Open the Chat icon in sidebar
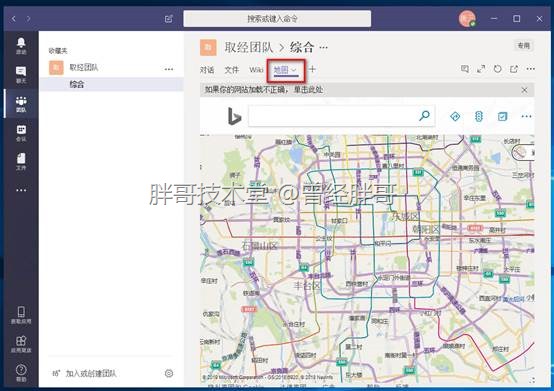 coord(21,75)
